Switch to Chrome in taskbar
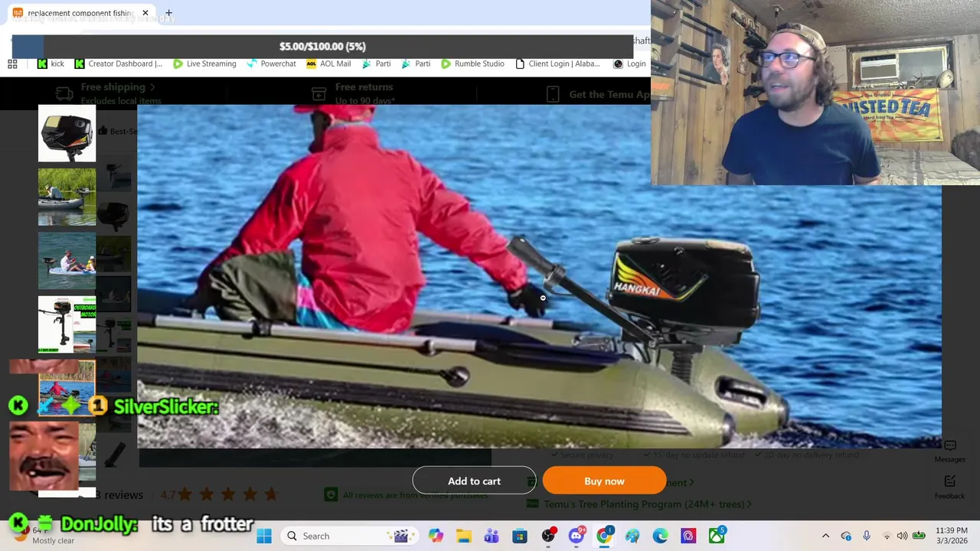Viewport: 980px width, 551px height. pyautogui.click(x=604, y=536)
